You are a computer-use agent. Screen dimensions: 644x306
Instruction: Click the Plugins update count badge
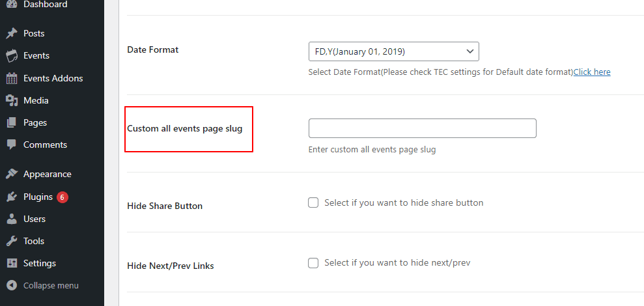pos(63,197)
